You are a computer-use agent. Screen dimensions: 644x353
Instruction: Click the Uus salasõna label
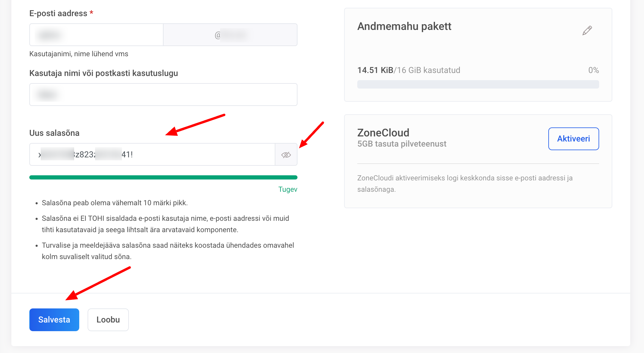coord(54,133)
